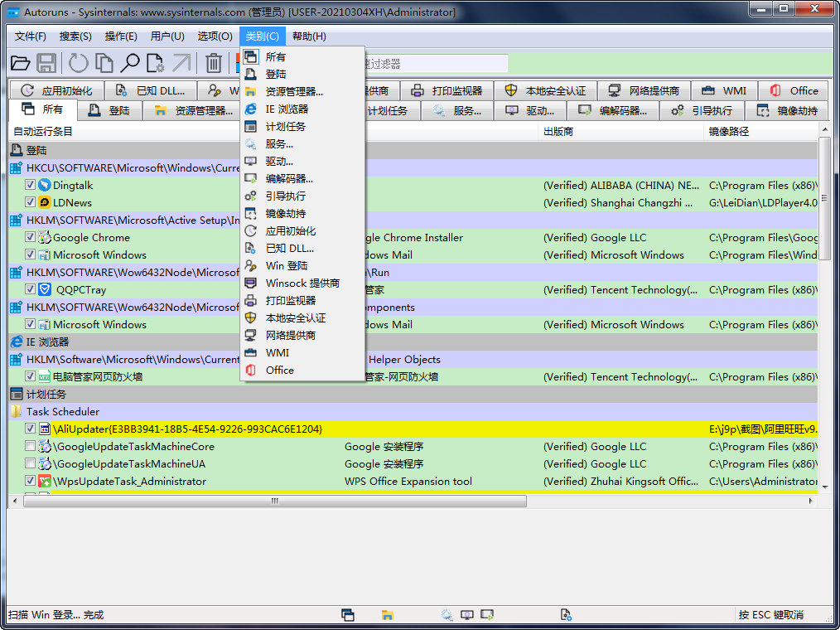Click the horizontal scrollbar thumb
The width and height of the screenshot is (840, 630).
tap(275, 501)
